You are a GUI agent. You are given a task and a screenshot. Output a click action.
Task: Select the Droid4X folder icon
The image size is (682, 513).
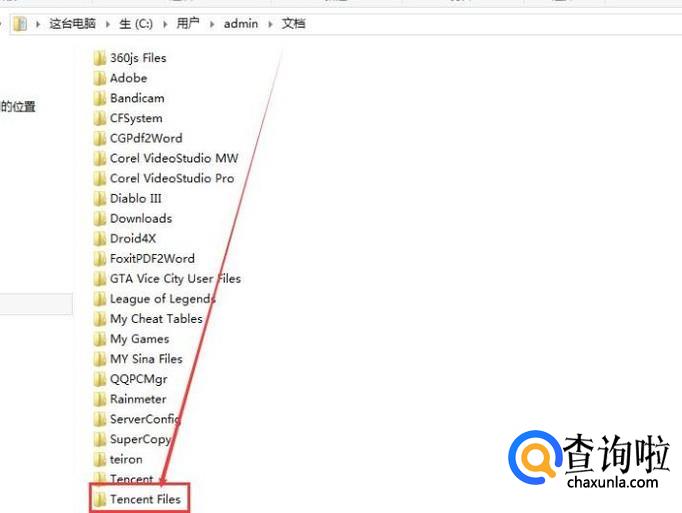tap(100, 238)
